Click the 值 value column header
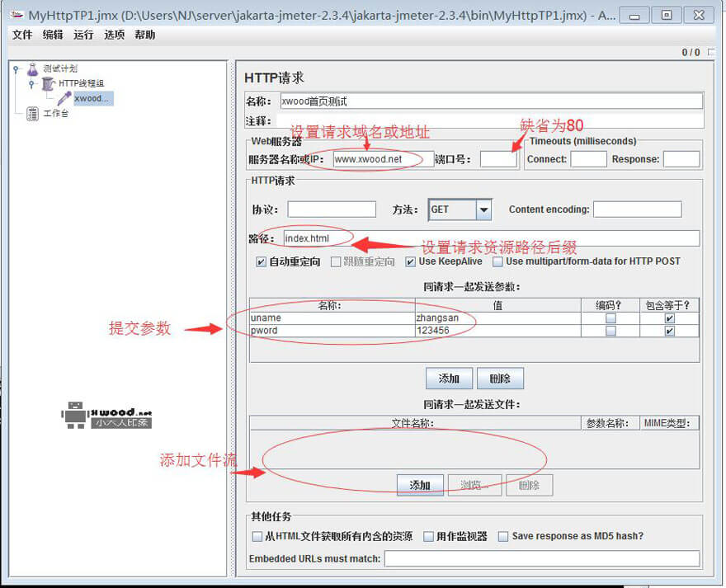The height and width of the screenshot is (588, 726). [498, 306]
